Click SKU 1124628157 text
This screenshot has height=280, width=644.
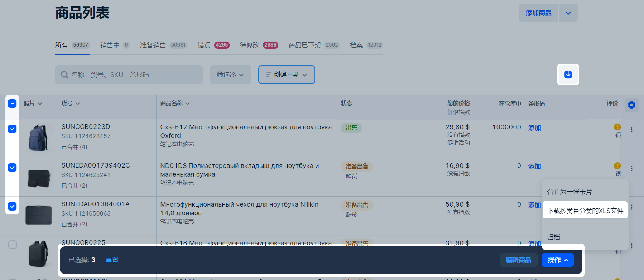point(86,136)
